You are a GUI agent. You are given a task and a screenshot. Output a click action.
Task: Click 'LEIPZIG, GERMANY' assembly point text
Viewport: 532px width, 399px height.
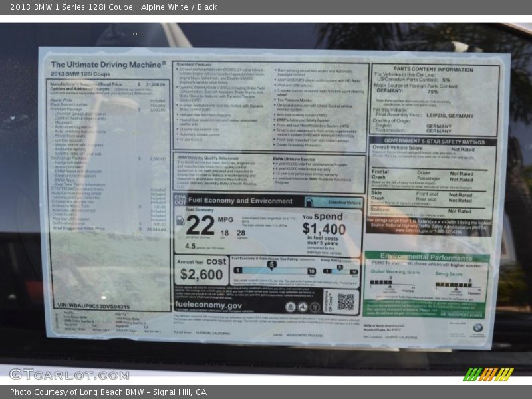click(x=450, y=116)
